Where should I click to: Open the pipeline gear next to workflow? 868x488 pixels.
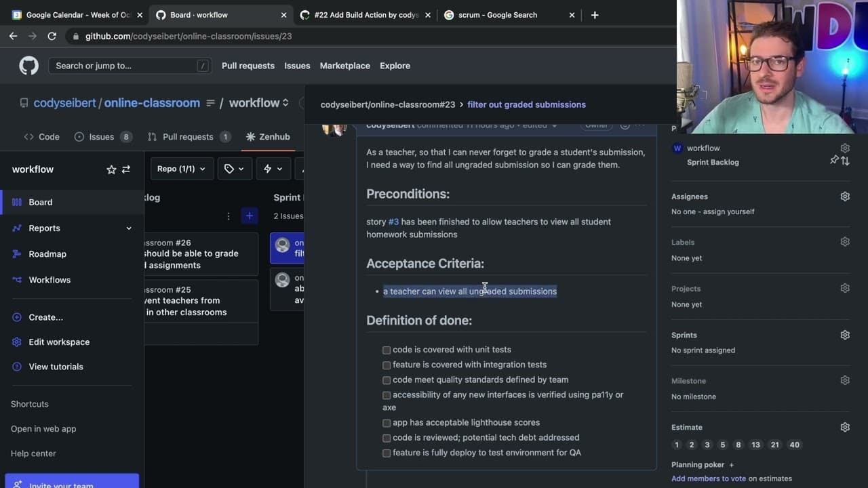[845, 148]
